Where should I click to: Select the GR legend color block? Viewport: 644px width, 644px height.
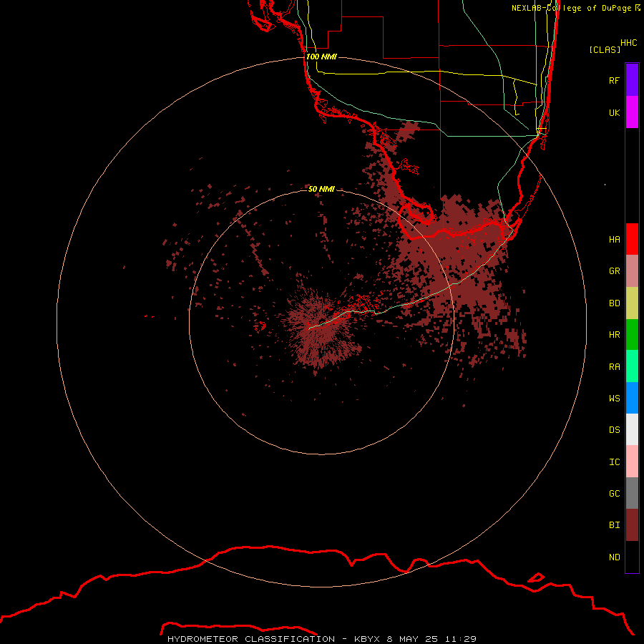632,271
